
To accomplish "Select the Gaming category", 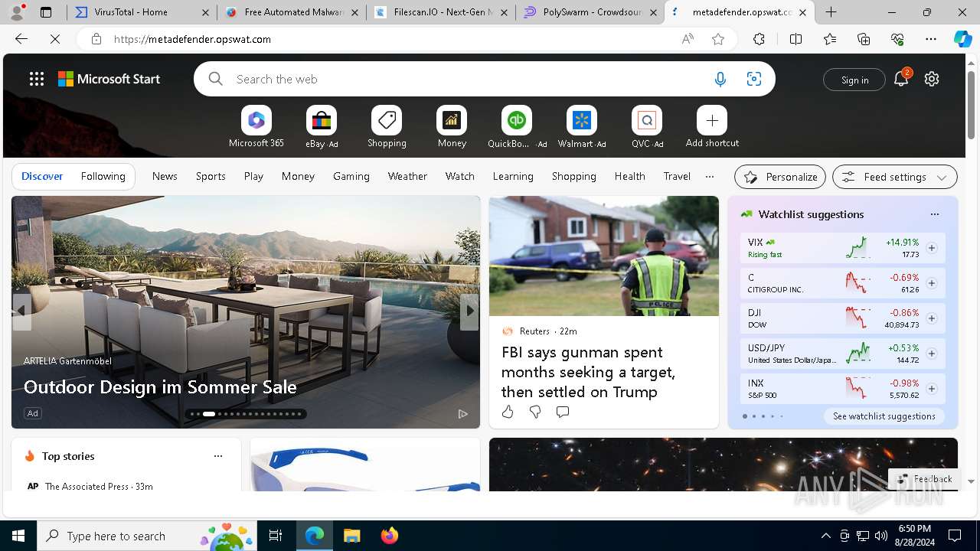I will [x=351, y=176].
